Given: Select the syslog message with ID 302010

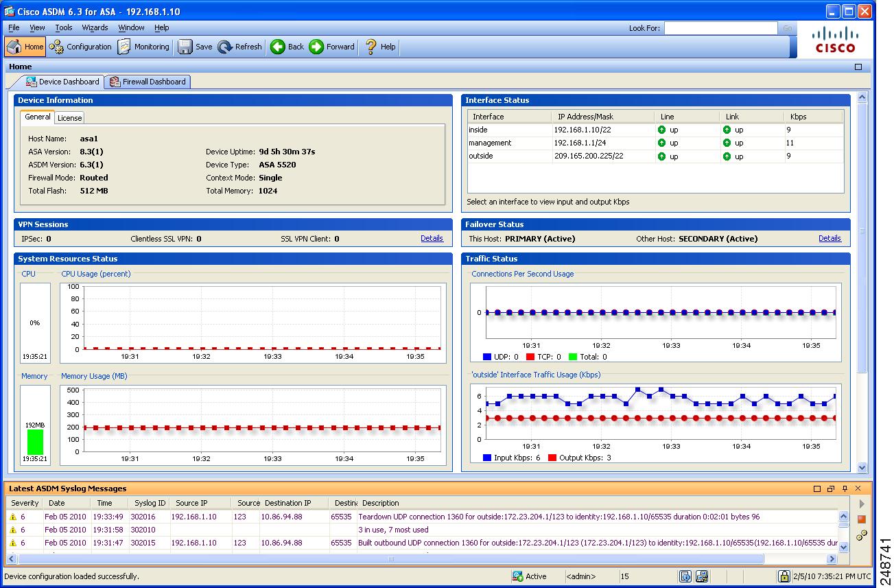Looking at the screenshot, I should pos(423,530).
